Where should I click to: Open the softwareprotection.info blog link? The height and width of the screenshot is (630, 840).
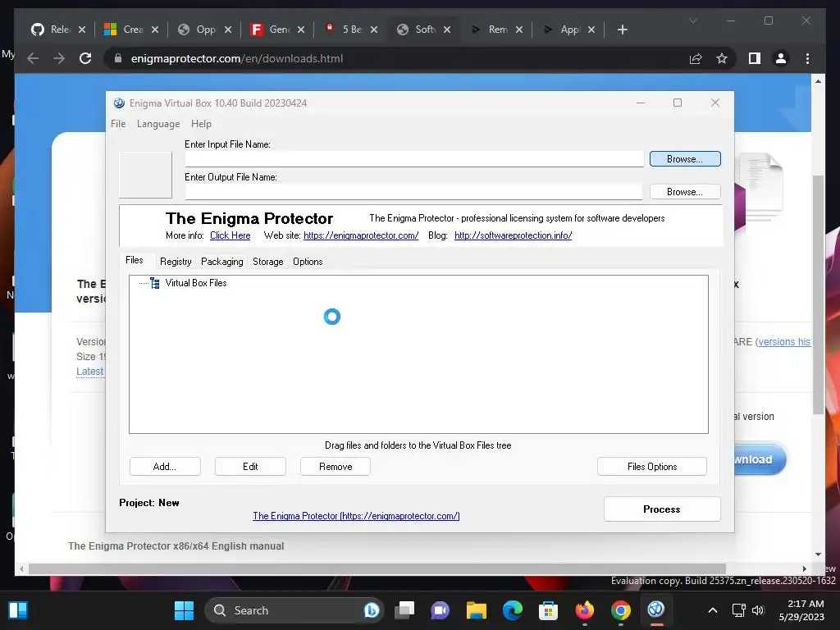(x=513, y=235)
